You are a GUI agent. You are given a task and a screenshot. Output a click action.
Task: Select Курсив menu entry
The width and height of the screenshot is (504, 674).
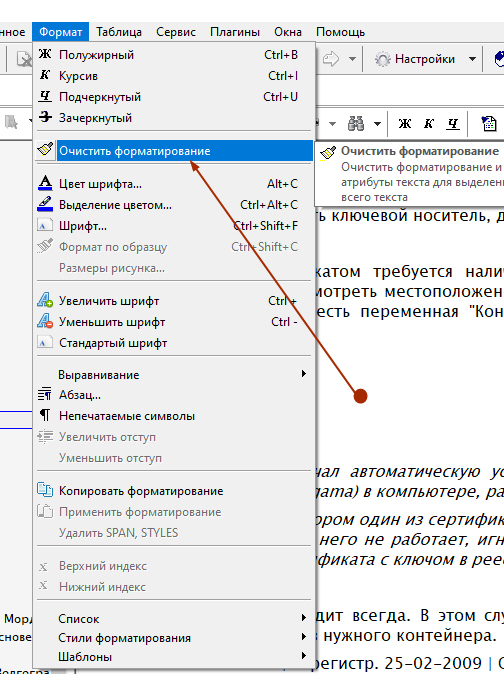[174, 76]
